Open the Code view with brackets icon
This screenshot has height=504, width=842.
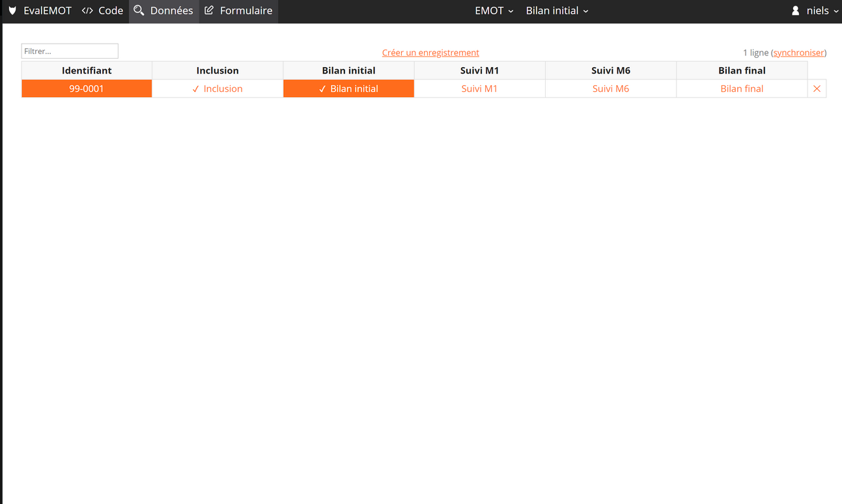click(x=87, y=11)
